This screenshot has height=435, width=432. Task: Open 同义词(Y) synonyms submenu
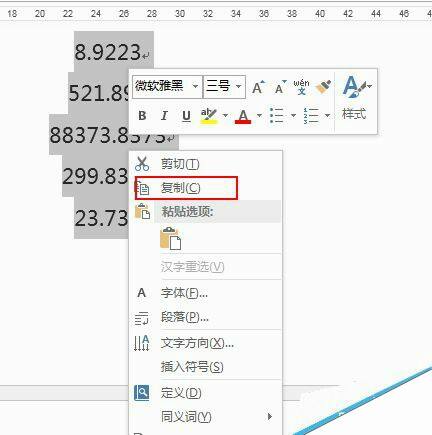(x=205, y=417)
